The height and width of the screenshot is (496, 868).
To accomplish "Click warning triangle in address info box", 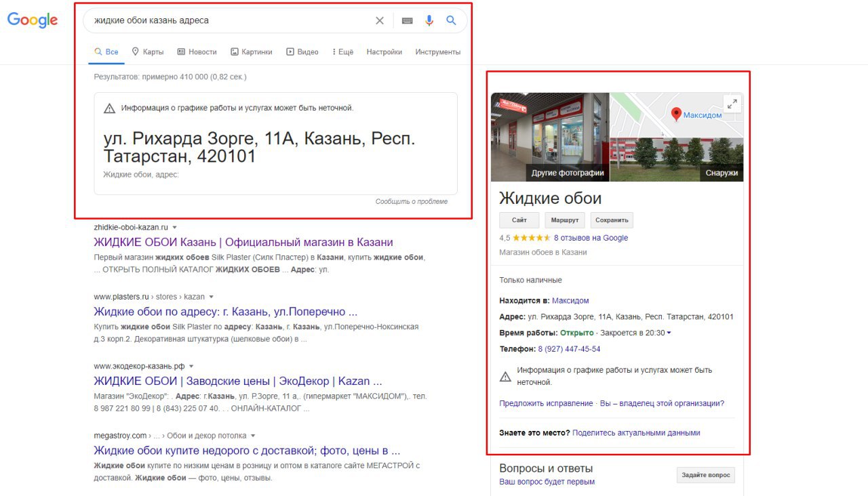I will coord(109,108).
